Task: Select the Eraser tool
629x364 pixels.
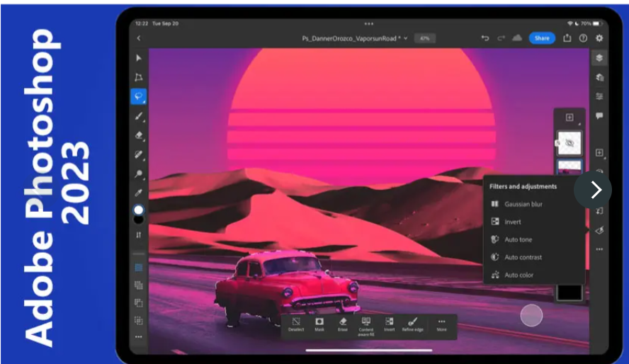Action: (139, 135)
